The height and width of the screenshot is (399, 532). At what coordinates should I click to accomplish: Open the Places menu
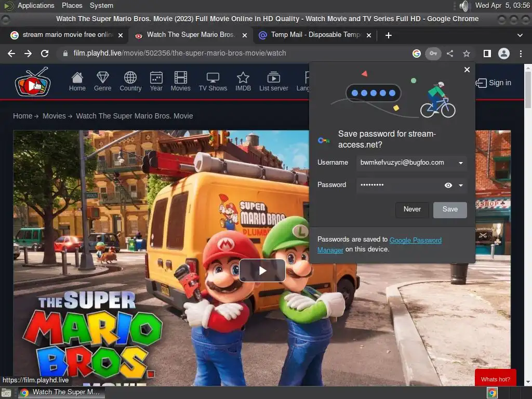tap(72, 5)
